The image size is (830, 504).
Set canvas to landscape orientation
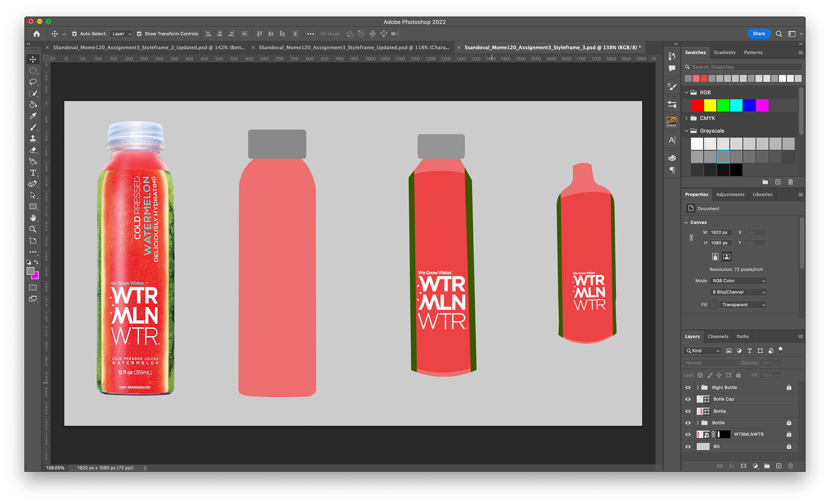tap(727, 257)
